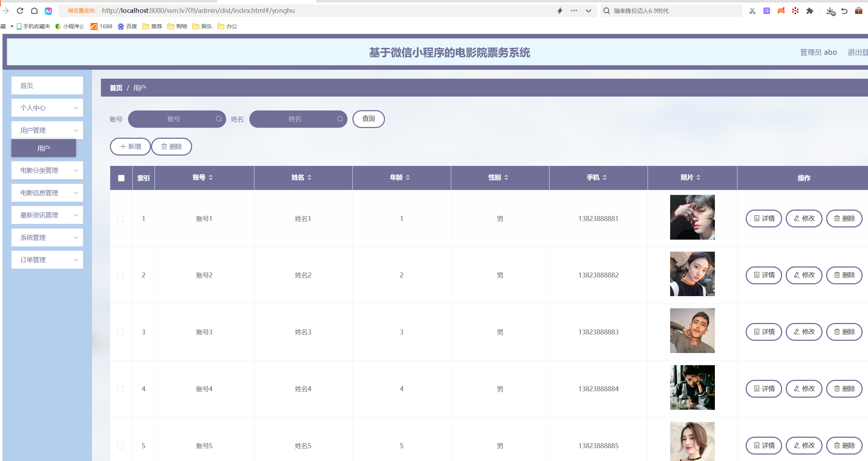Open the downloads icon
868x461 pixels.
(x=830, y=11)
